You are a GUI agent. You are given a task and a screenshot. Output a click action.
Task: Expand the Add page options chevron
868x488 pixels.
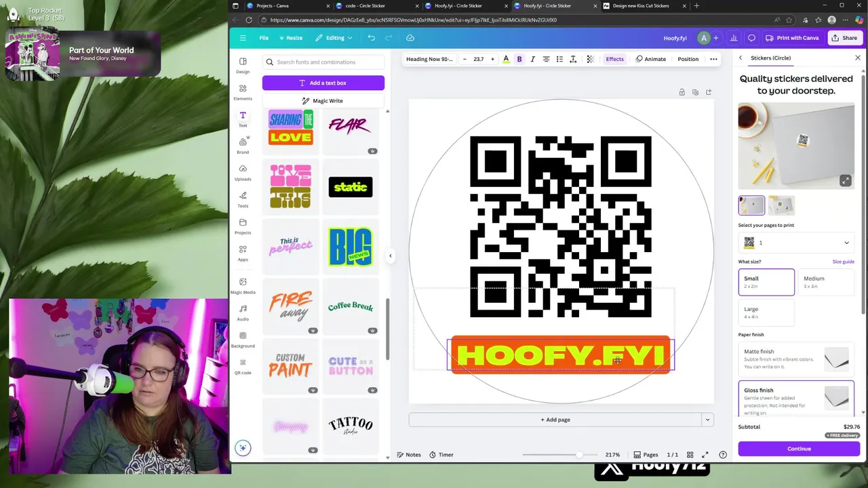tap(707, 420)
